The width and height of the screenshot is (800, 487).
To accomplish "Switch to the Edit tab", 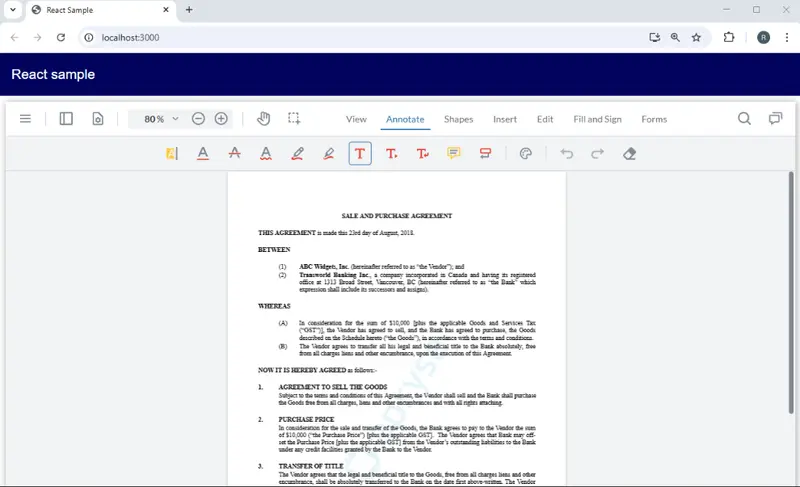I will point(544,119).
